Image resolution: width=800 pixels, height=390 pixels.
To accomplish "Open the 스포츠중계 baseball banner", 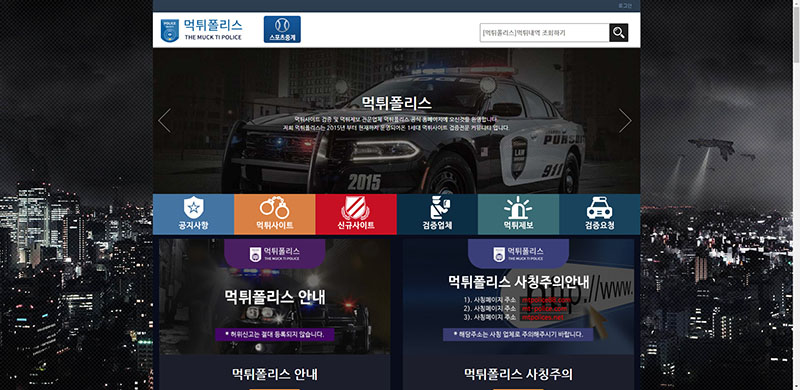I will (282, 30).
